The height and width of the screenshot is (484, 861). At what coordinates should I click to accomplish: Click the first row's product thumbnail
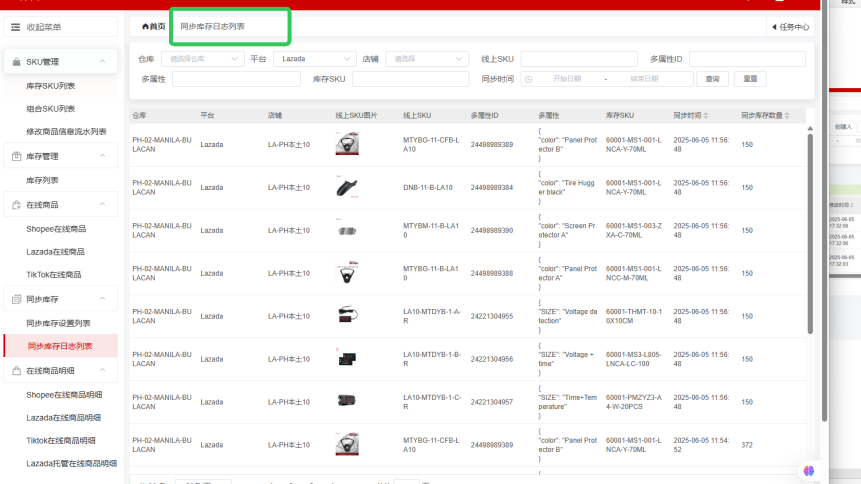click(347, 145)
